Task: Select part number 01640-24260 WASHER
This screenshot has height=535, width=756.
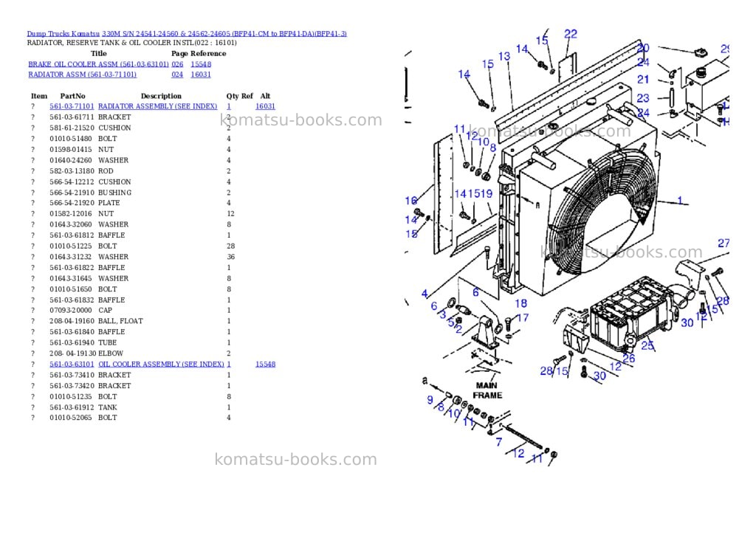Action: click(x=71, y=160)
